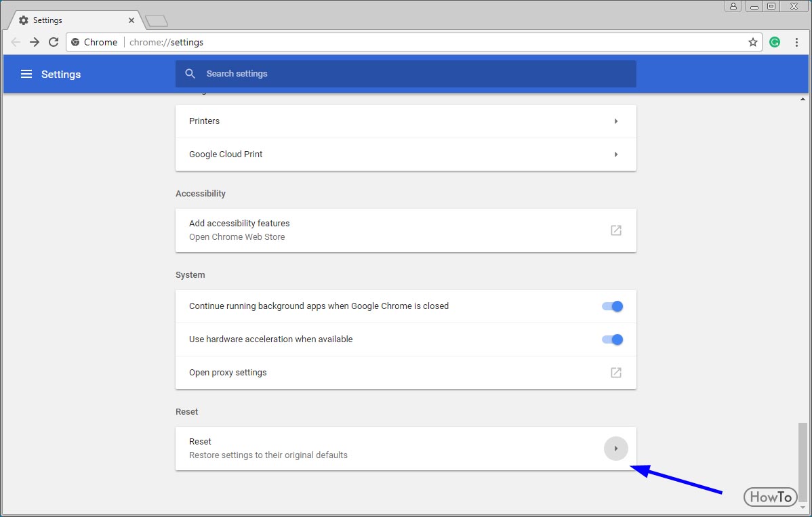Open a new tab
The height and width of the screenshot is (517, 812).
(157, 21)
